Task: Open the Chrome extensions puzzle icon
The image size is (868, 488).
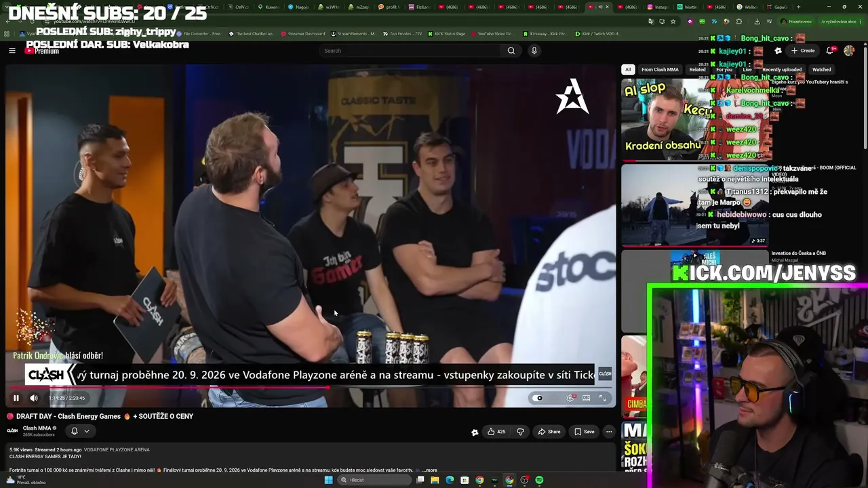Action: (739, 21)
